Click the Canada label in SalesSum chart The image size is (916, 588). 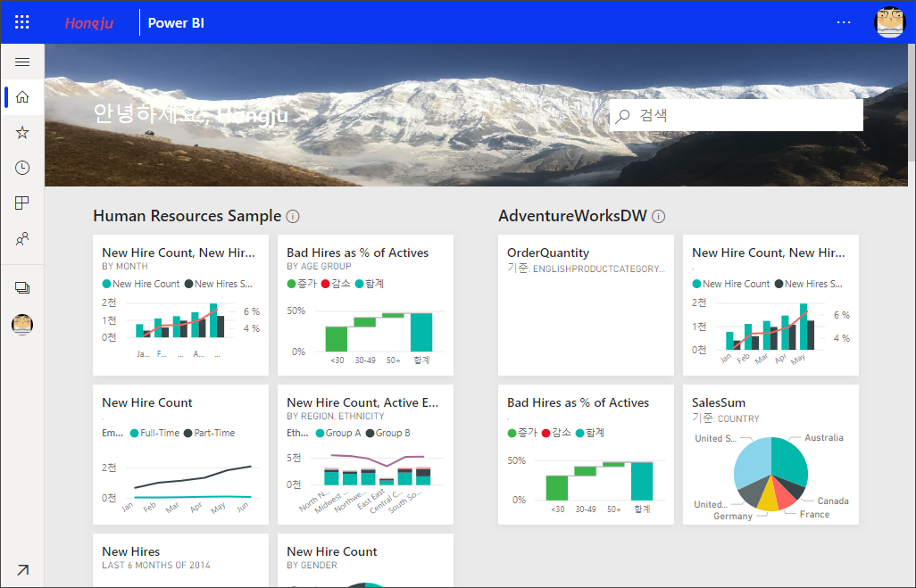click(833, 501)
